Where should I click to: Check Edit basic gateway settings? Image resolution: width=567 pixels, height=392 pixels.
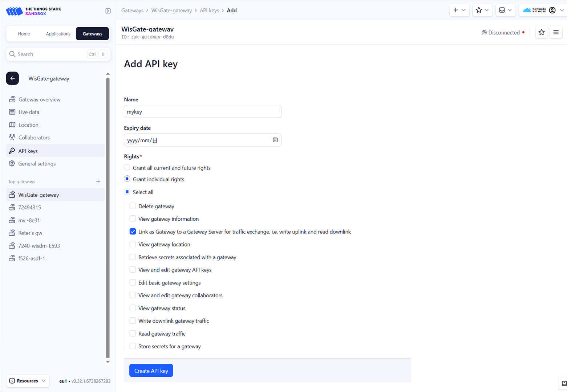coord(133,282)
